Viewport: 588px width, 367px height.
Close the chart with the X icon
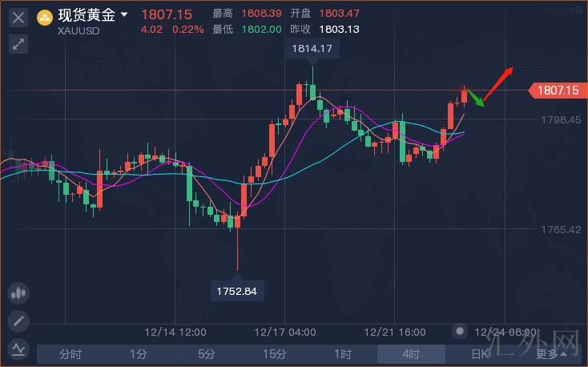click(x=18, y=16)
